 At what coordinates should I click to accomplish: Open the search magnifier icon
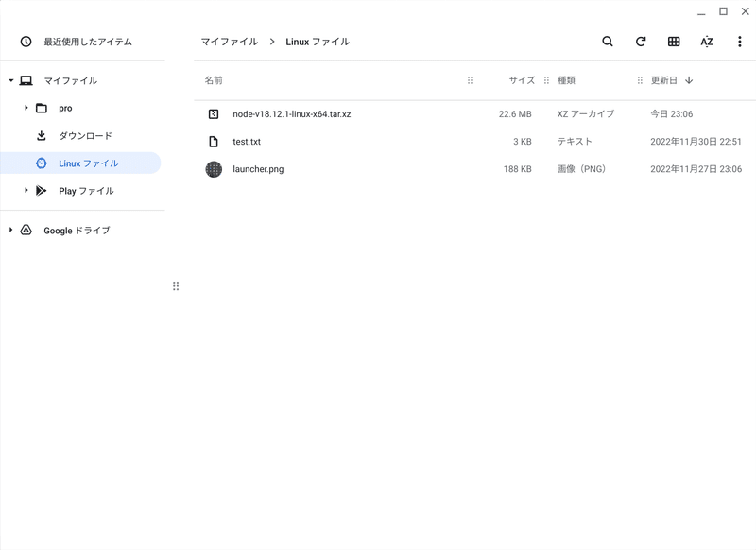[x=608, y=42]
